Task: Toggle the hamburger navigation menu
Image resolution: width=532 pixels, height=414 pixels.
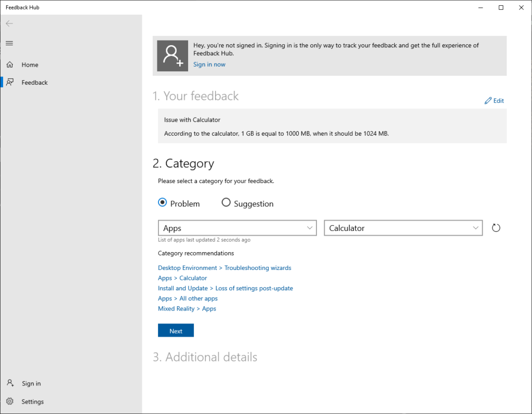Action: 9,43
